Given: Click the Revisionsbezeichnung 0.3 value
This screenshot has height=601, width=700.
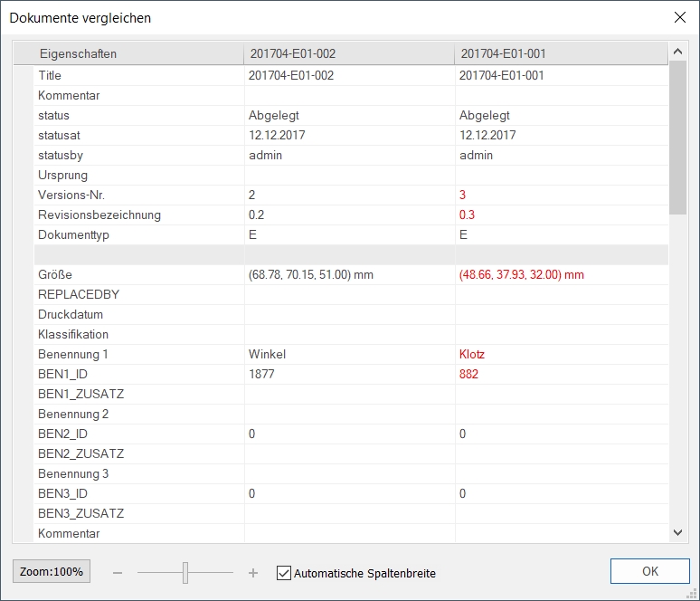Looking at the screenshot, I should point(467,215).
